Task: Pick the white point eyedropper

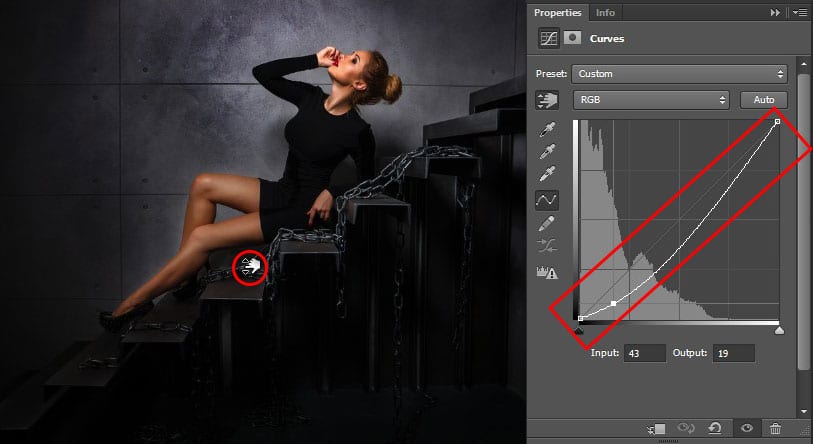Action: click(547, 173)
